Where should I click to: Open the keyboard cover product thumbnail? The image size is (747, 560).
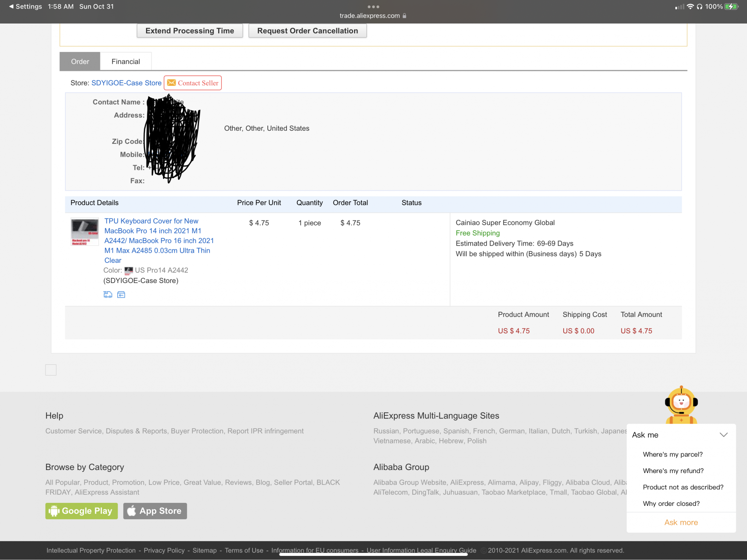tap(85, 232)
